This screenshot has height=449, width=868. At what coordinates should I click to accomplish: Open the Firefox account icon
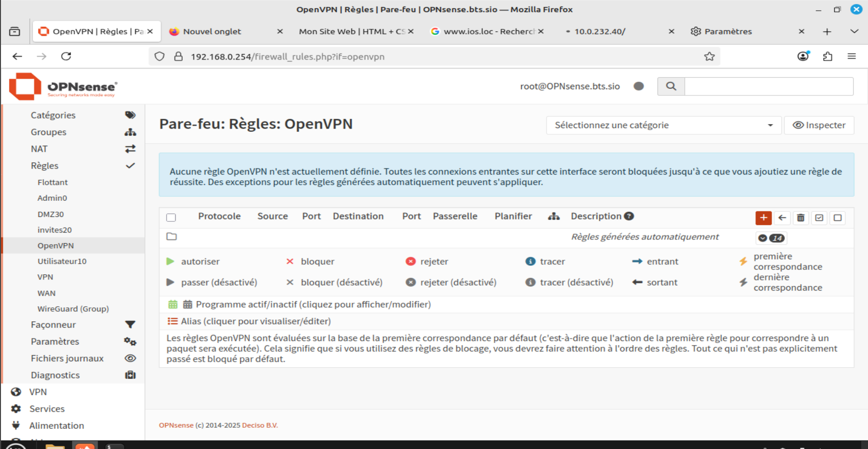[803, 57]
